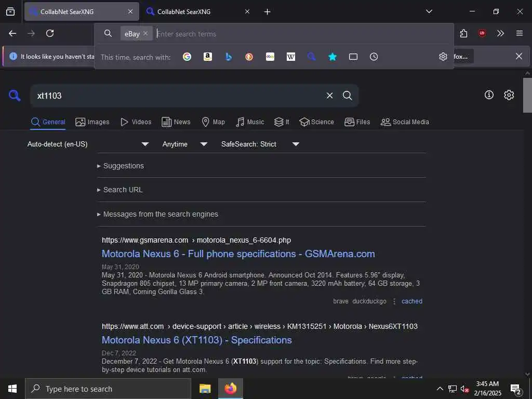Open cached link for GSMArena result
The image size is (532, 399).
pyautogui.click(x=412, y=301)
